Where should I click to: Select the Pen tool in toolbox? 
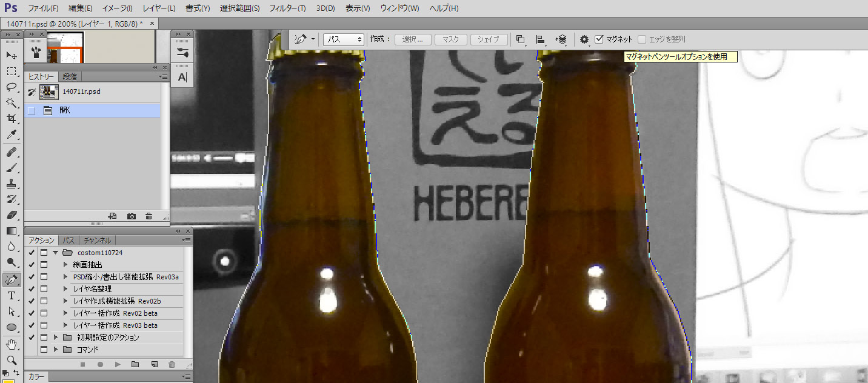tap(12, 280)
